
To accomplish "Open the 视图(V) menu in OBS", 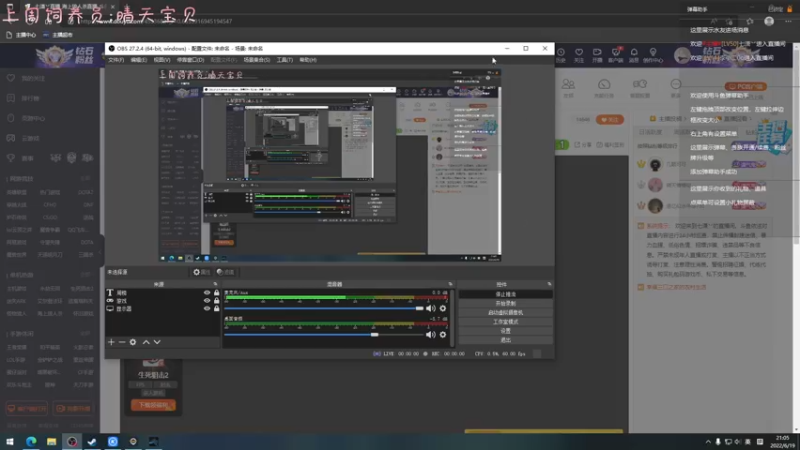I will tap(162, 60).
